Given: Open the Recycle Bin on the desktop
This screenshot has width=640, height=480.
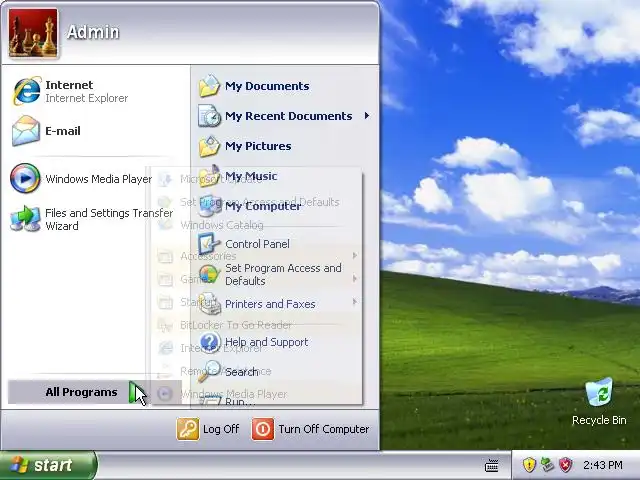Looking at the screenshot, I should tap(599, 402).
